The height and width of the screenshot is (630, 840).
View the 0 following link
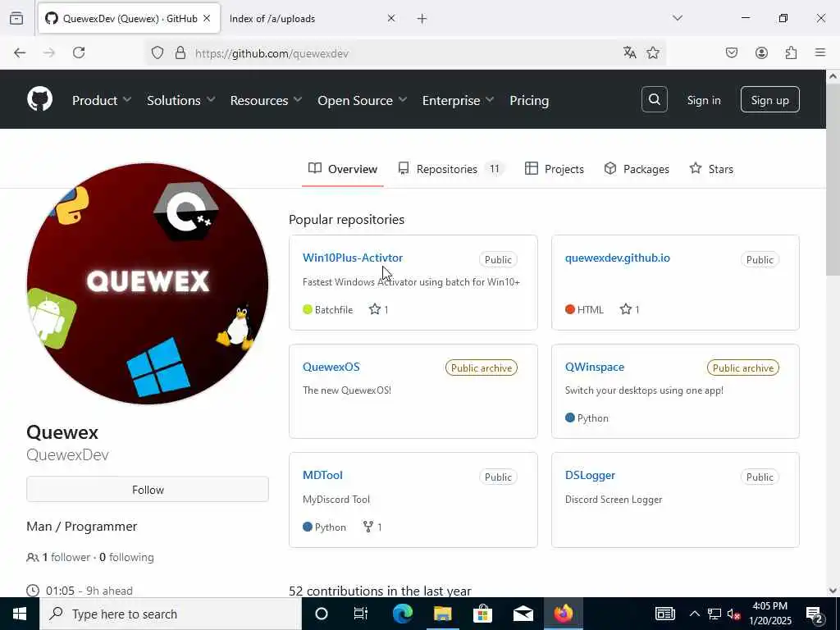coord(126,557)
